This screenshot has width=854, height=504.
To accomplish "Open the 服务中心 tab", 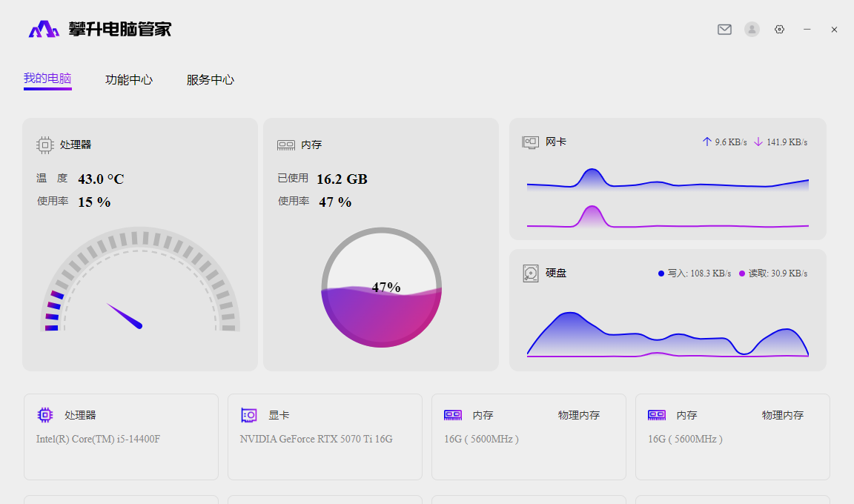I will pyautogui.click(x=211, y=80).
